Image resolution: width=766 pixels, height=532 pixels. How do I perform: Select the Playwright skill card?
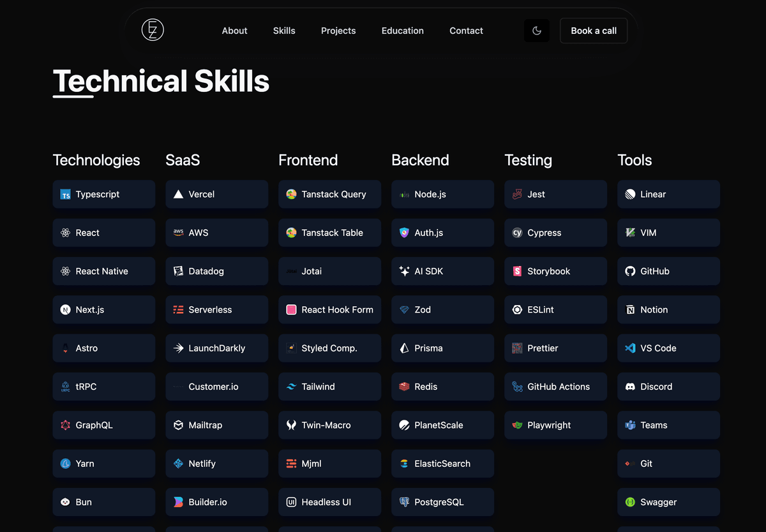click(555, 425)
